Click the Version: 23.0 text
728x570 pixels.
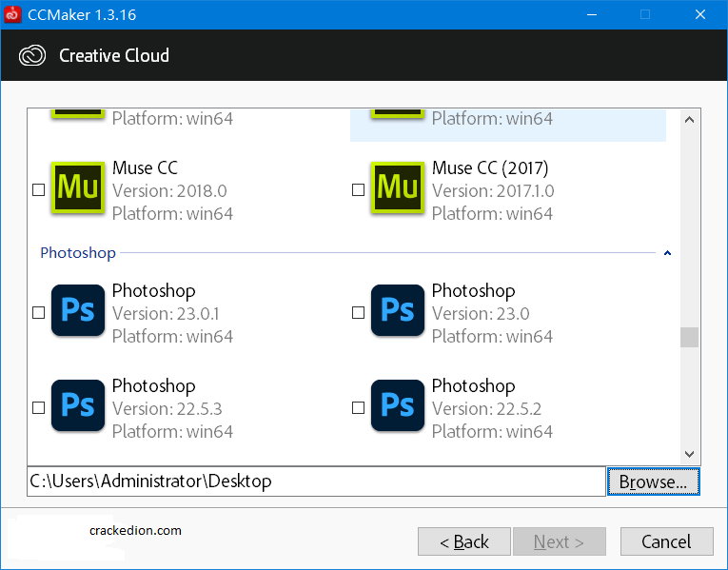coord(481,314)
